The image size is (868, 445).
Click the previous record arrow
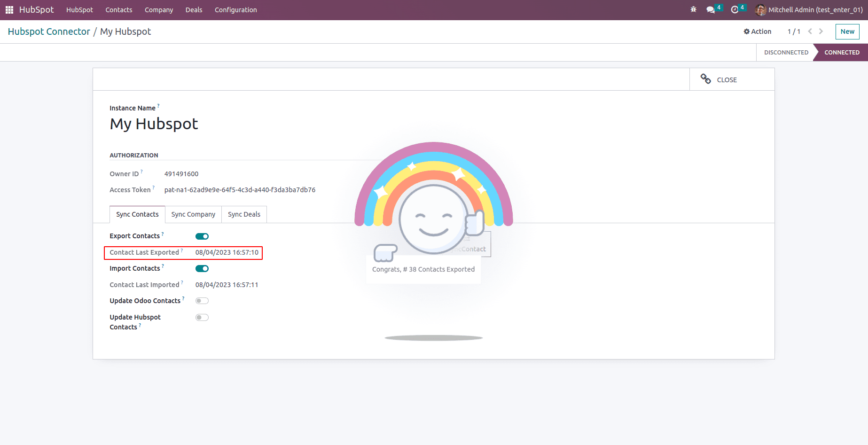[x=810, y=31]
